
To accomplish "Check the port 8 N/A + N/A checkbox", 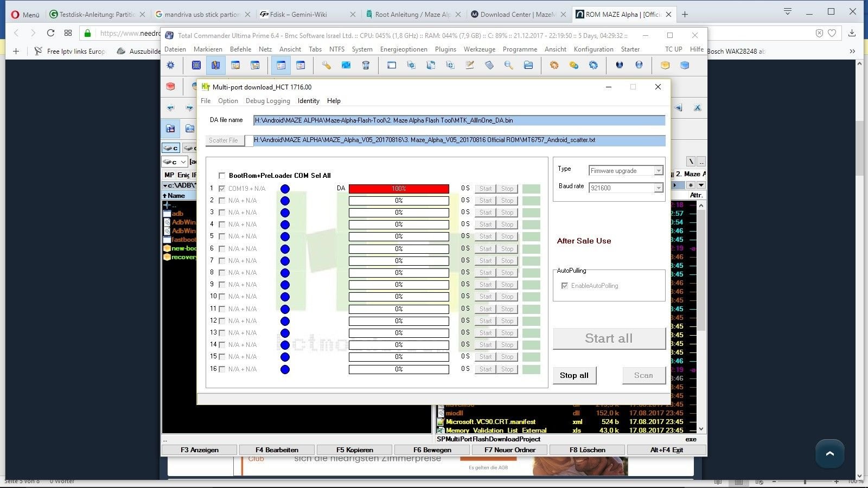I will [222, 273].
